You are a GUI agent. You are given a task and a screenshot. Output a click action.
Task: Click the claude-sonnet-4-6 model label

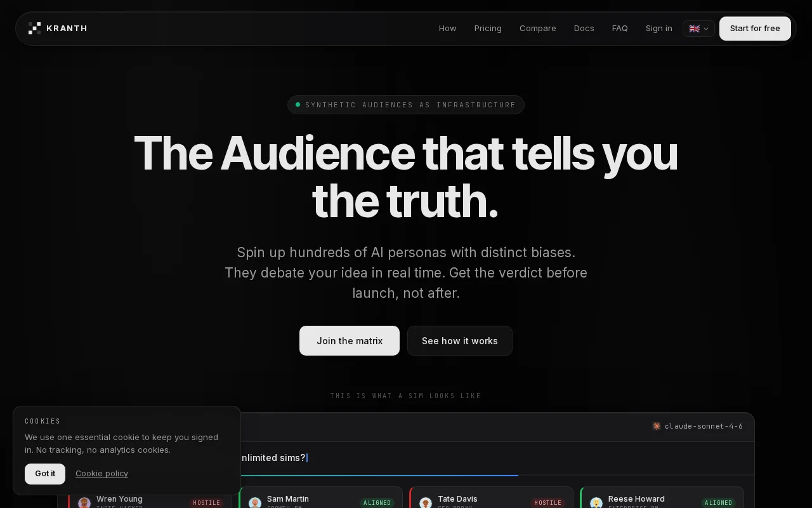point(704,426)
